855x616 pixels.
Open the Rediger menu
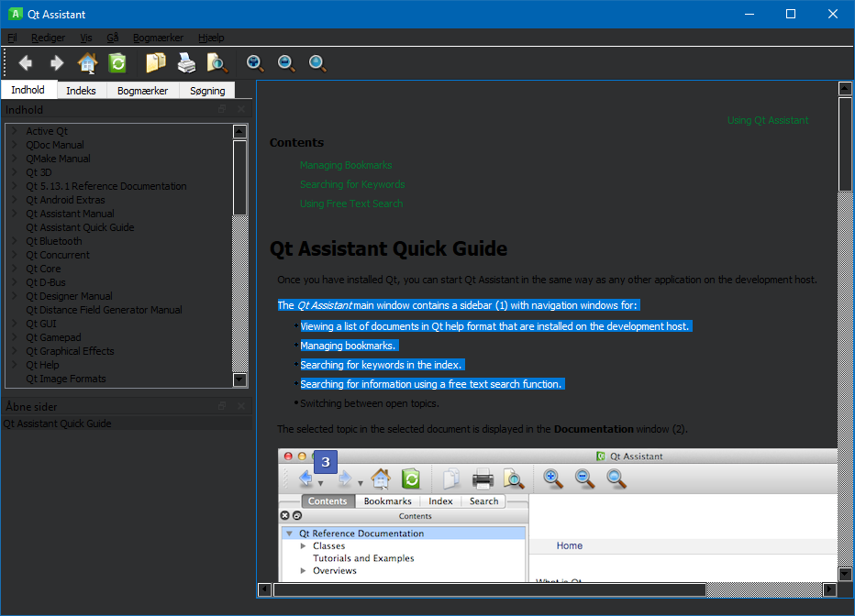point(48,38)
